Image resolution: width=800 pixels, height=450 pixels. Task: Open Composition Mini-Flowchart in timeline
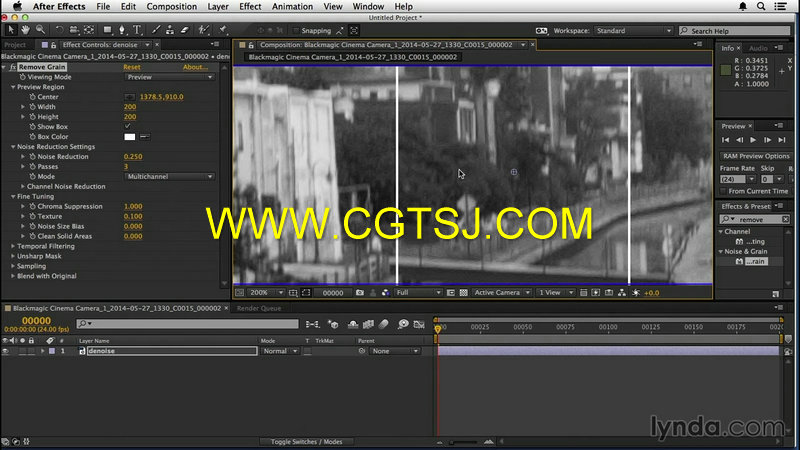[x=312, y=324]
